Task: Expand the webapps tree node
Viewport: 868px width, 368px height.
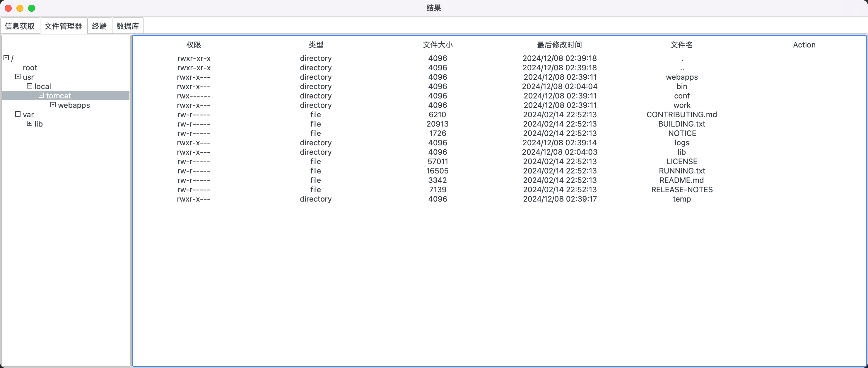Action: pos(53,105)
